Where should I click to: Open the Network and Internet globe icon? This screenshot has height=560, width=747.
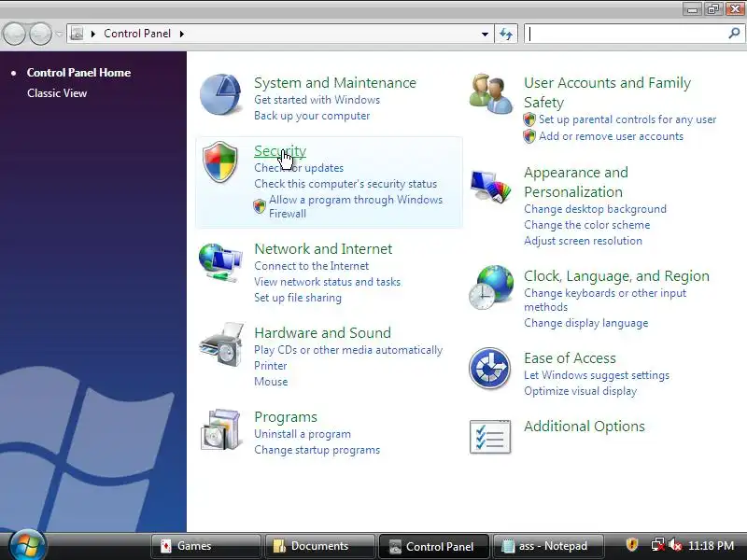tap(220, 262)
